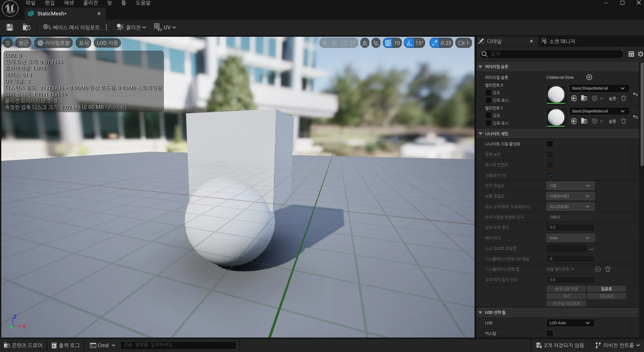Open details panel settings gear
Viewport: 644px width, 352px height.
[640, 54]
